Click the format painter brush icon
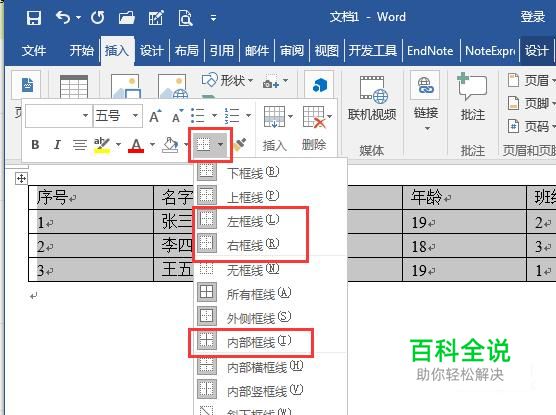The height and width of the screenshot is (415, 556). pyautogui.click(x=240, y=145)
